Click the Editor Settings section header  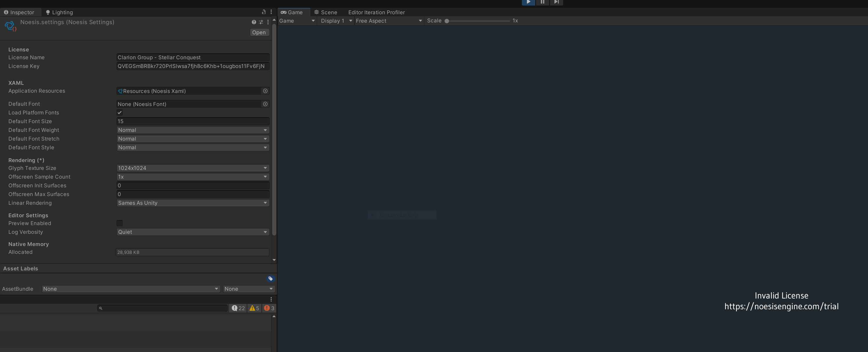coord(28,215)
